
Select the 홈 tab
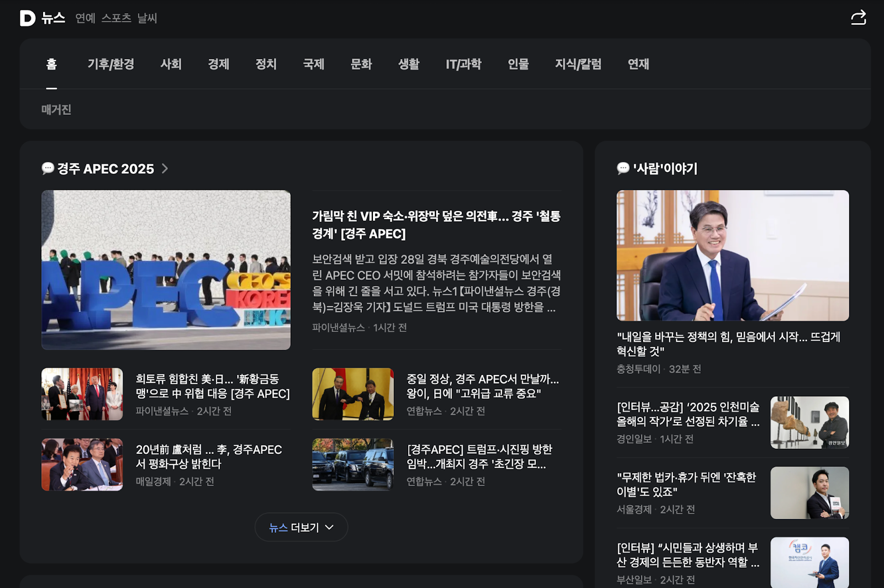pos(51,64)
